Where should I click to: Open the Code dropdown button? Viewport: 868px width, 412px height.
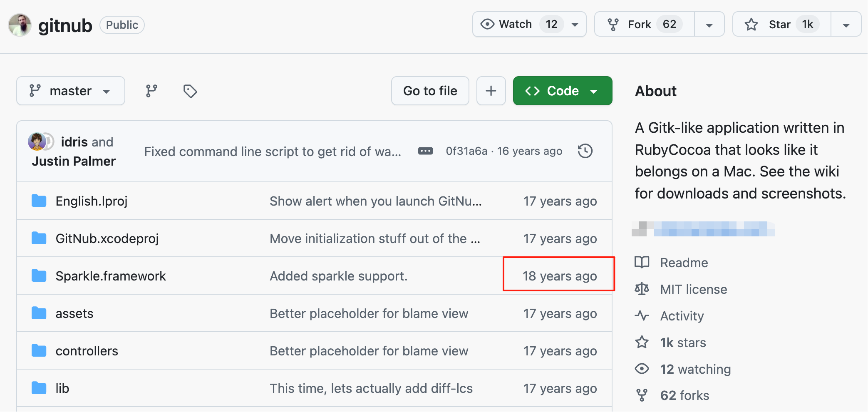click(562, 91)
